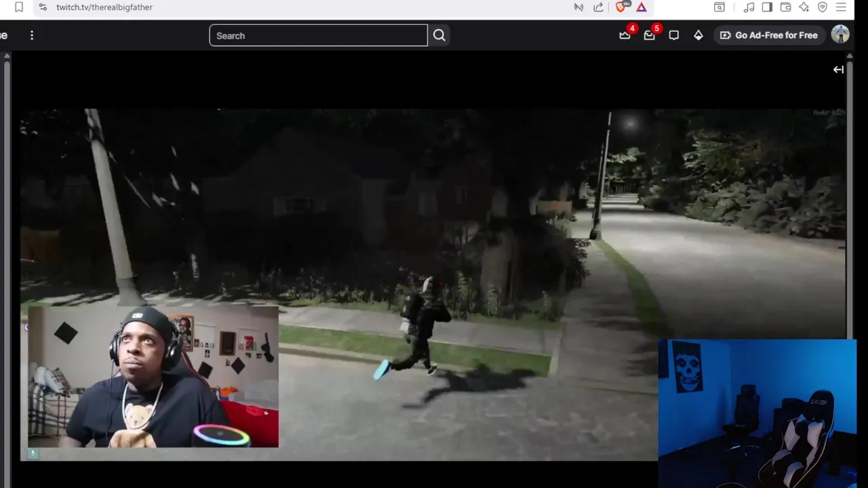Bookmark this page with the bookmark icon

19,7
